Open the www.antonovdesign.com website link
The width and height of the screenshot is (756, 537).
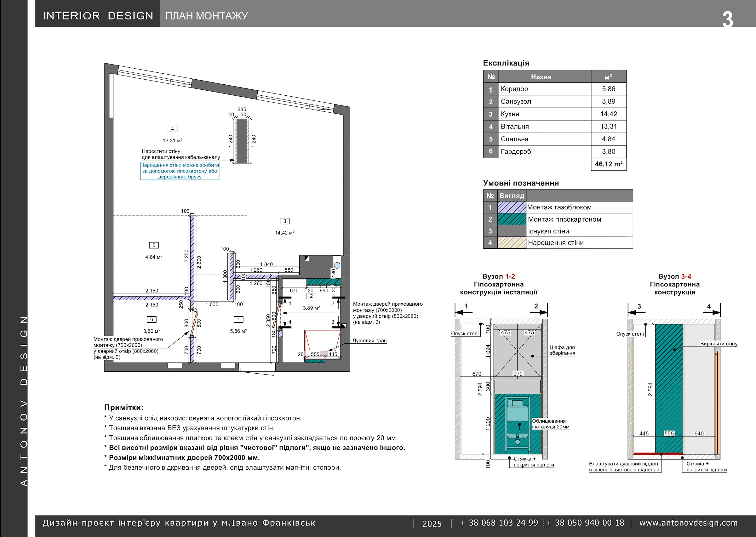(688, 523)
